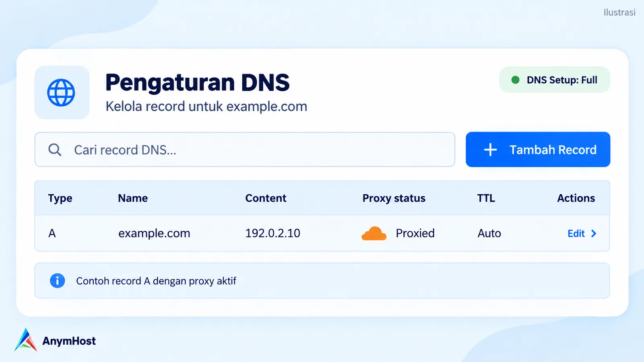644x362 pixels.
Task: Sort by the Type column header
Action: pos(60,198)
